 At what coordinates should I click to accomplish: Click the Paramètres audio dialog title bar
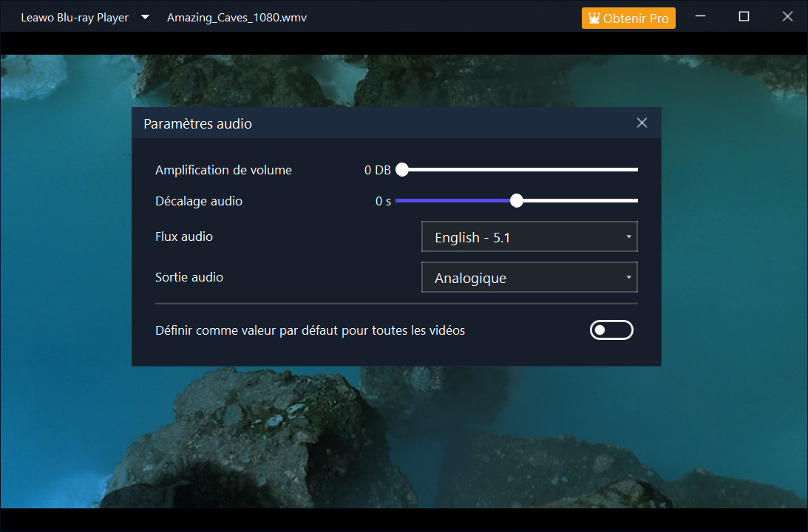[x=370, y=123]
